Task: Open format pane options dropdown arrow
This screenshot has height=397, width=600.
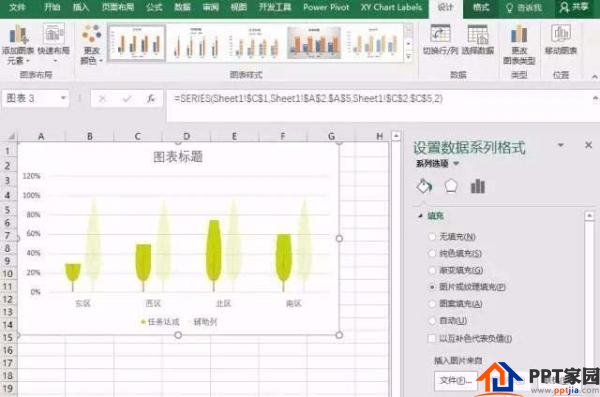Action: [561, 145]
